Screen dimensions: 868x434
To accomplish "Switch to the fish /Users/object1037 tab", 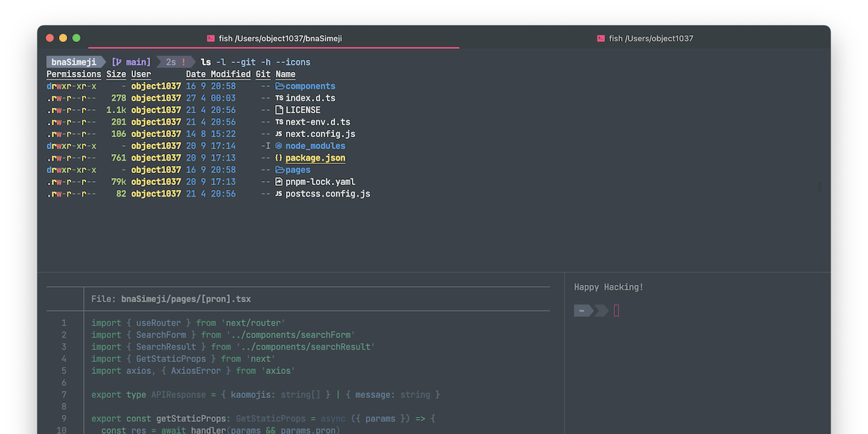I will (x=645, y=39).
